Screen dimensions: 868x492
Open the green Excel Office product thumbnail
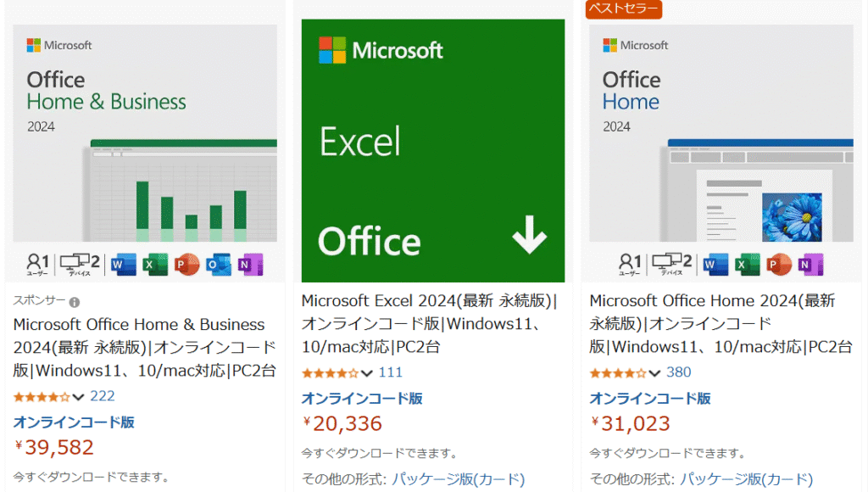(433, 151)
